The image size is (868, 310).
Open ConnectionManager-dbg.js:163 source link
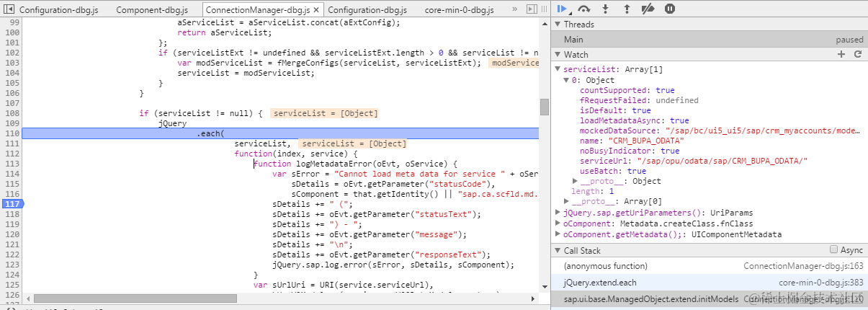pyautogui.click(x=803, y=266)
